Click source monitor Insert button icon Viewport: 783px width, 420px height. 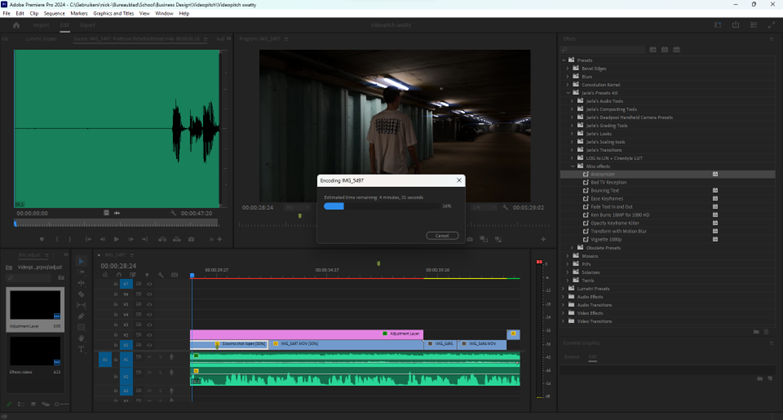pos(162,239)
